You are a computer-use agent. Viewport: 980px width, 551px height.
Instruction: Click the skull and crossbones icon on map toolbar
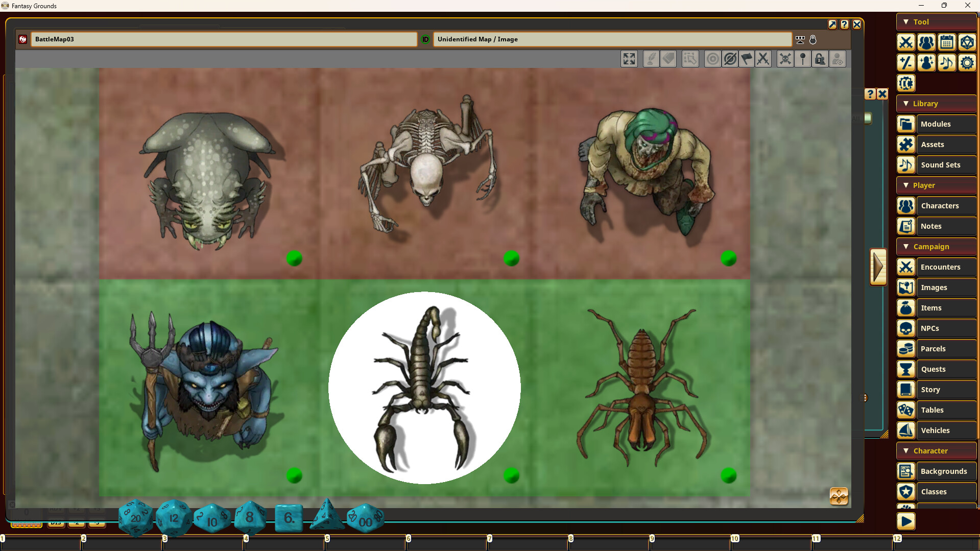[785, 59]
